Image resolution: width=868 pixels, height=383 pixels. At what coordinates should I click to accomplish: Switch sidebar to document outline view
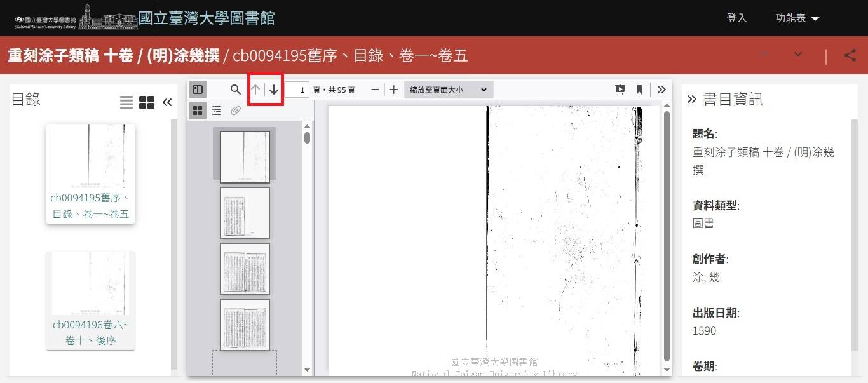[x=217, y=111]
